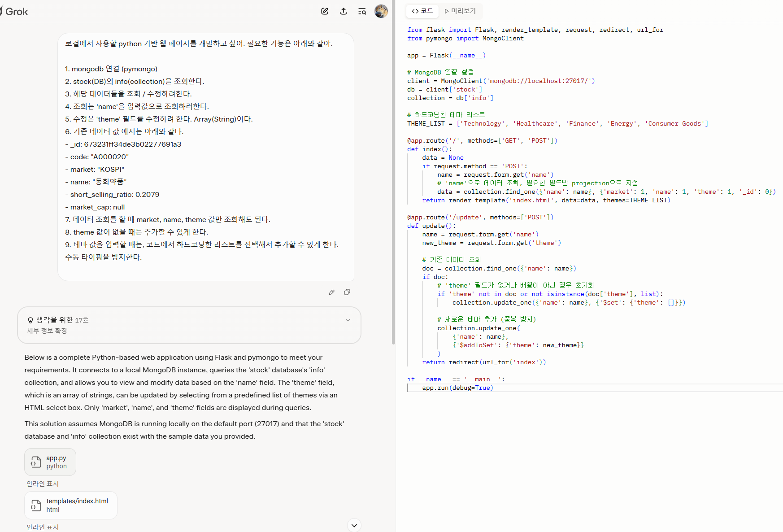783x532 pixels.
Task: Copy the user message
Action: [x=347, y=292]
